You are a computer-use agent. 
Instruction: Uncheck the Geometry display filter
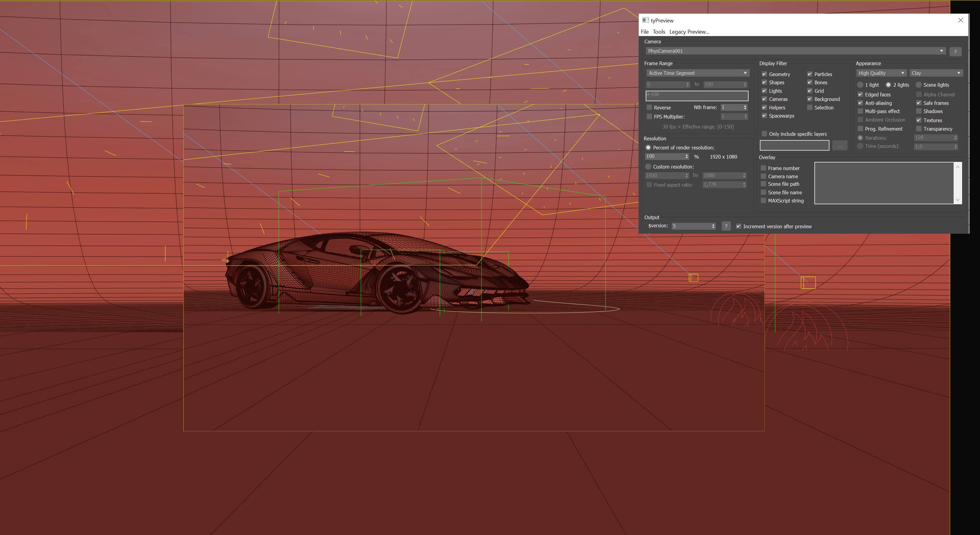pyautogui.click(x=764, y=74)
